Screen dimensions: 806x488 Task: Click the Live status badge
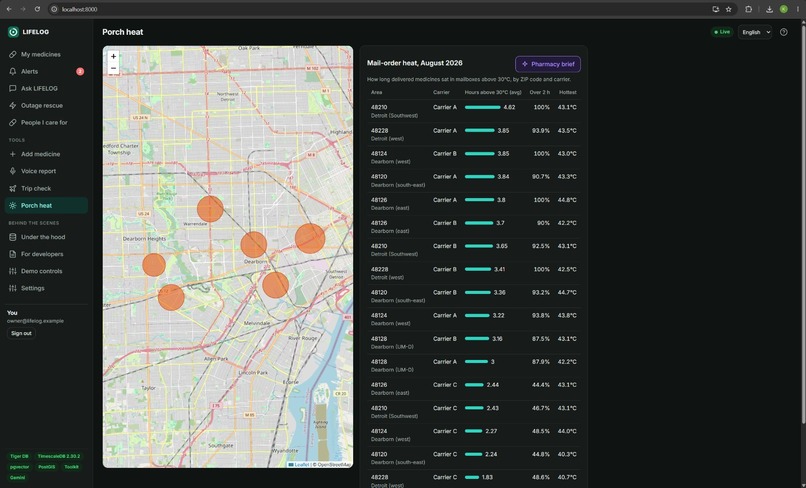(x=722, y=32)
